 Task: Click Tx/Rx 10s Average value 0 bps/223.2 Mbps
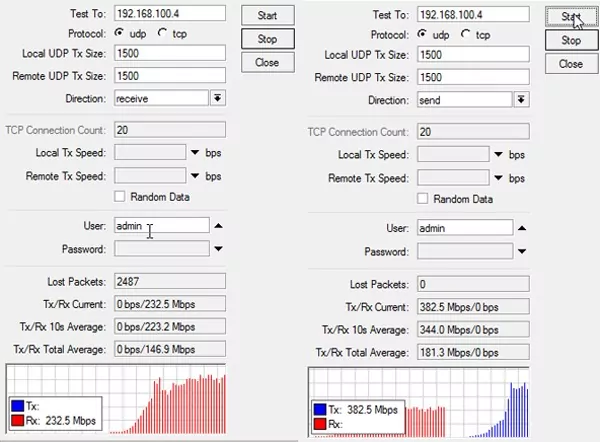click(170, 327)
